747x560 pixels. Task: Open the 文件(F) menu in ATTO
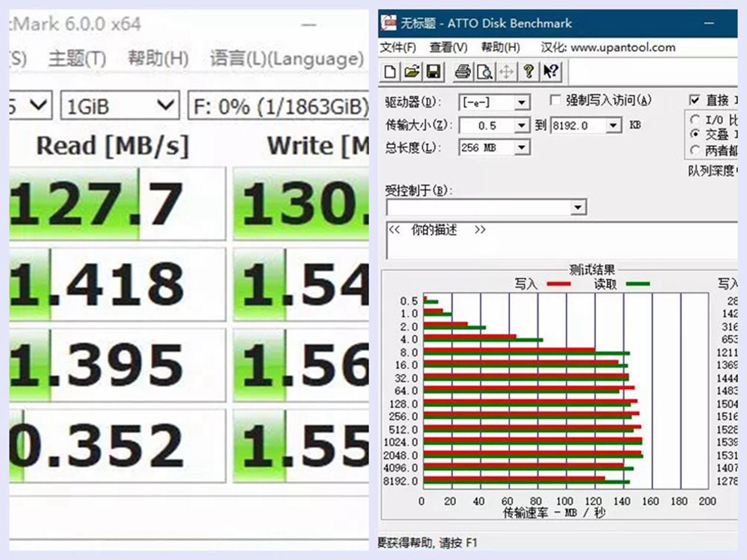click(398, 47)
